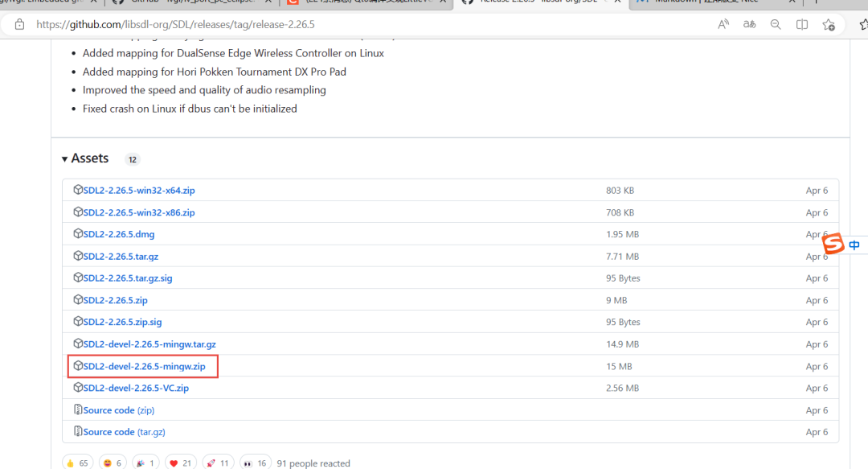Collapse the Assets section triangle
Viewport: 868px width, 469px height.
click(x=65, y=159)
